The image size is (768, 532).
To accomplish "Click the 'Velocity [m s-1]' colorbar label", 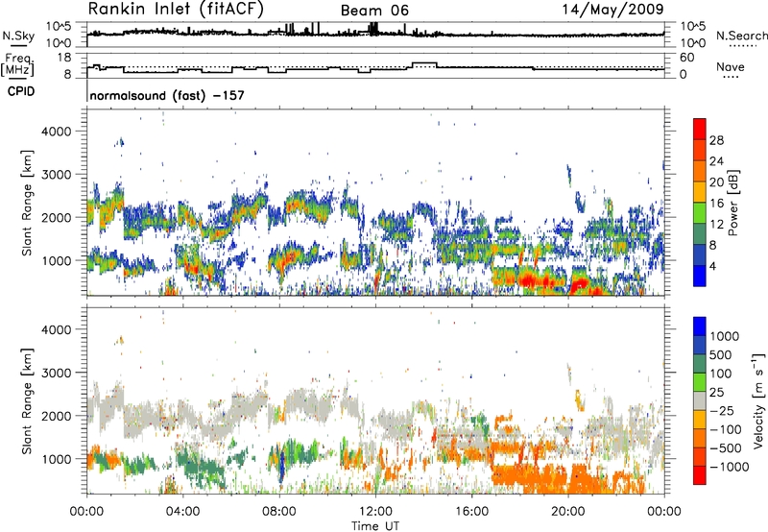I will tap(759, 400).
